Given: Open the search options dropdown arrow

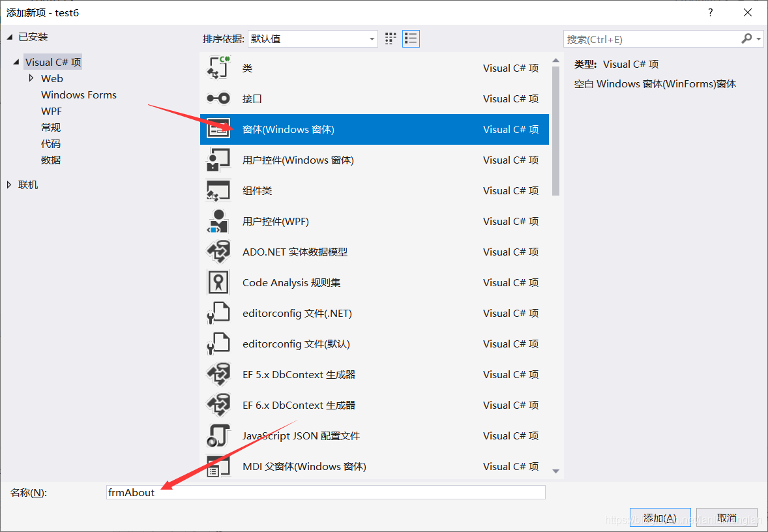Looking at the screenshot, I should [x=759, y=38].
